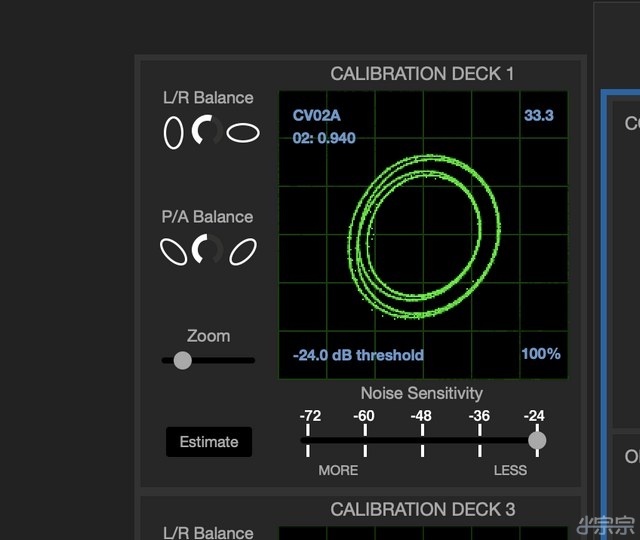Viewport: 640px width, 540px height.
Task: Click the vertical ellipse icon under L/R Balance
Action: [x=174, y=132]
